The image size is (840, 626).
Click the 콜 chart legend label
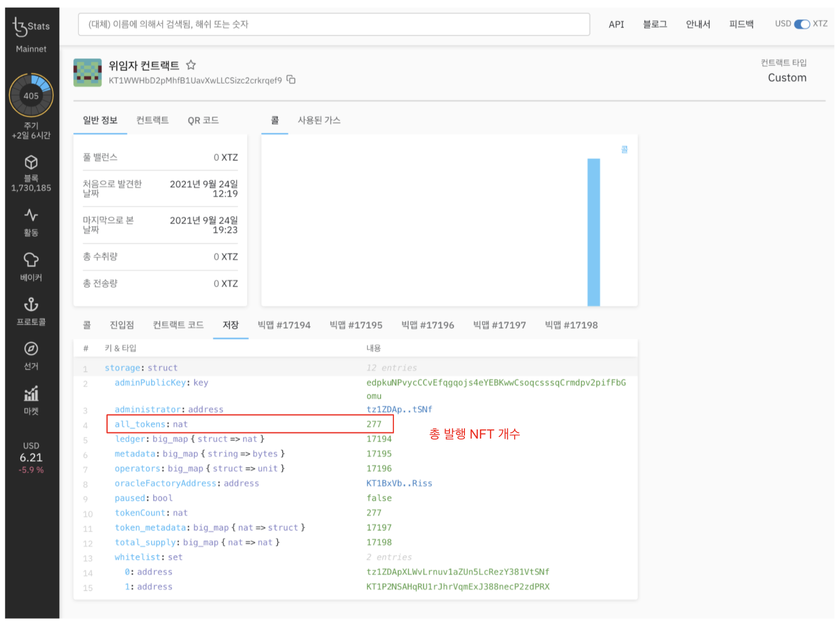624,150
